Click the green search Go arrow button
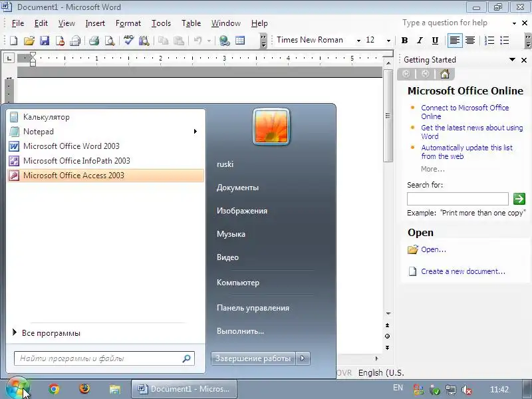 [519, 199]
